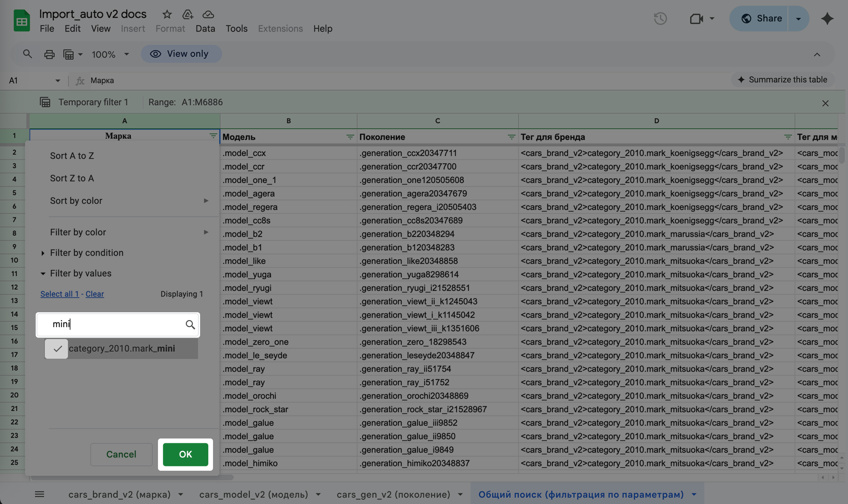Click the print icon in toolbar
This screenshot has width=848, height=504.
tap(49, 54)
